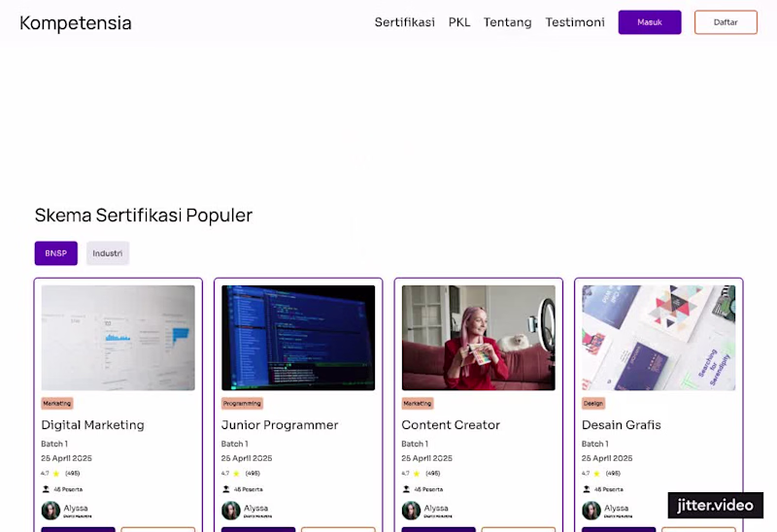Click the Masuk button
777x532 pixels.
[x=649, y=22]
